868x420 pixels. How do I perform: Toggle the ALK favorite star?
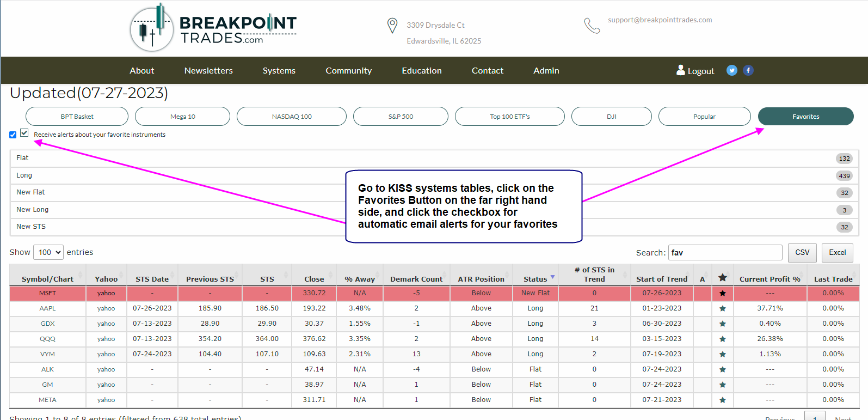723,369
